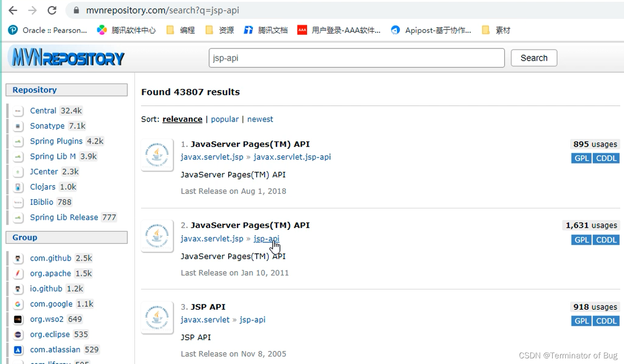Click the 1,631 usages badge
Image resolution: width=624 pixels, height=364 pixels.
pyautogui.click(x=591, y=225)
